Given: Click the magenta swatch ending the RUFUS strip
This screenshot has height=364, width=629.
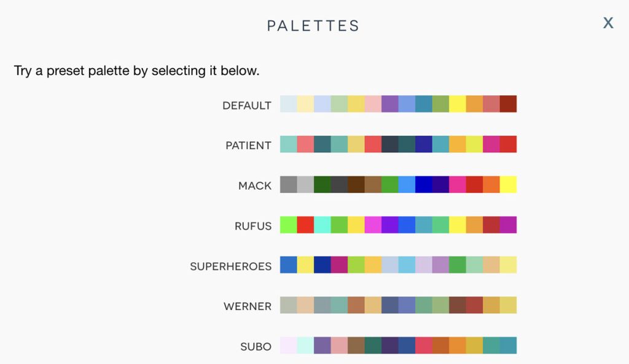Looking at the screenshot, I should 508,225.
